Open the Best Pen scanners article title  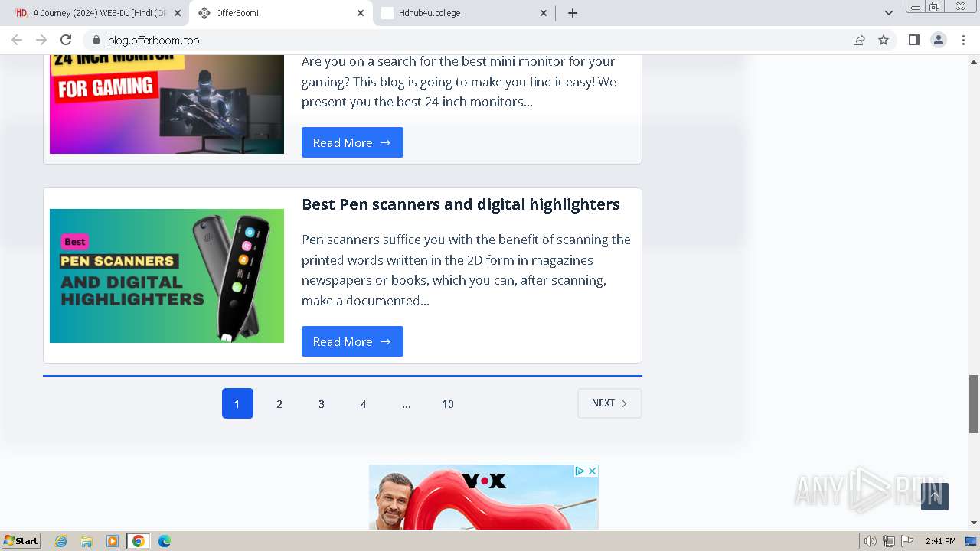click(x=461, y=204)
